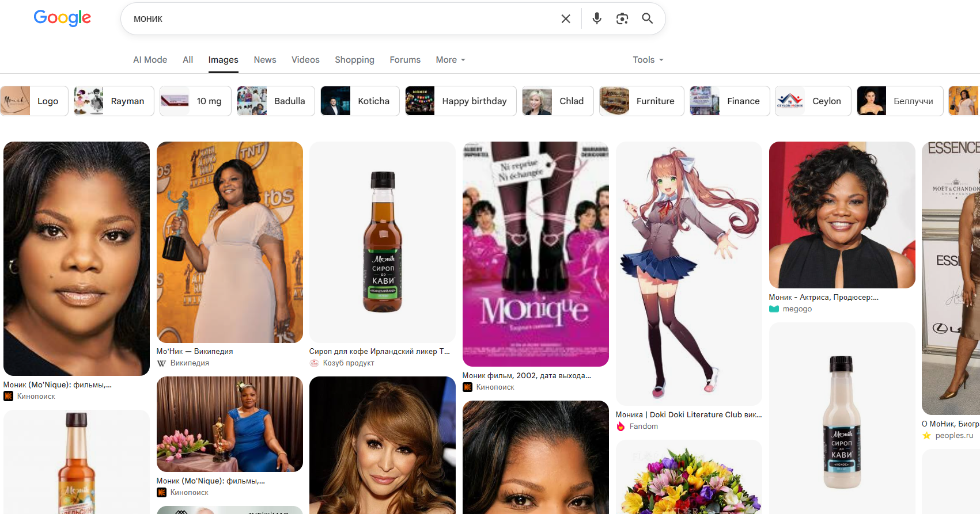980x514 pixels.
Task: Open the Videos tab
Action: pos(305,60)
